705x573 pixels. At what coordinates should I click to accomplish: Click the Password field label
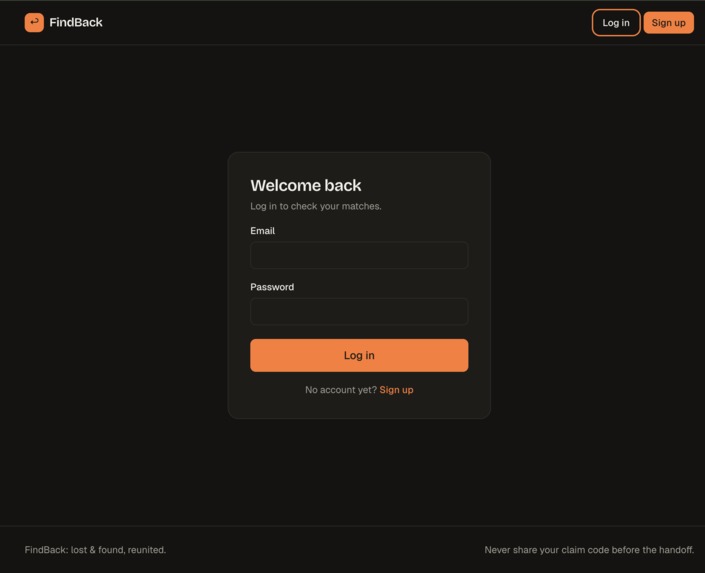click(x=272, y=287)
